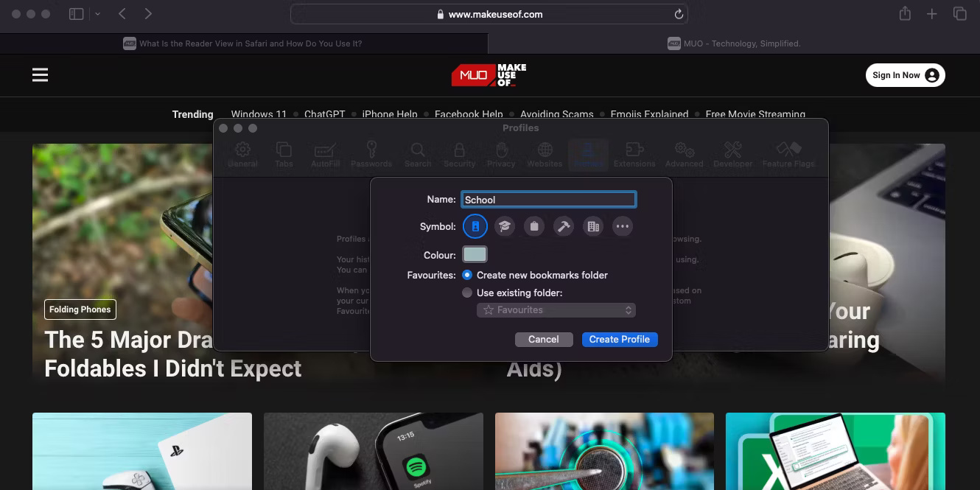Open the Favourites folder dropdown
The width and height of the screenshot is (980, 490).
click(556, 309)
